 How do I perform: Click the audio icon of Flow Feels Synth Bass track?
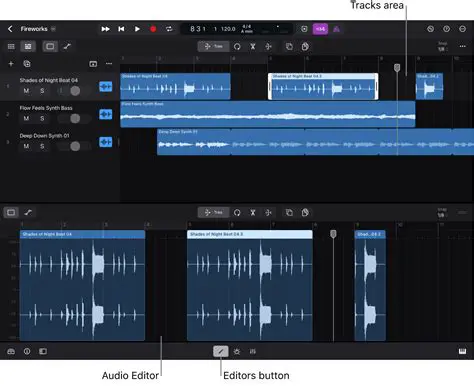pyautogui.click(x=106, y=114)
